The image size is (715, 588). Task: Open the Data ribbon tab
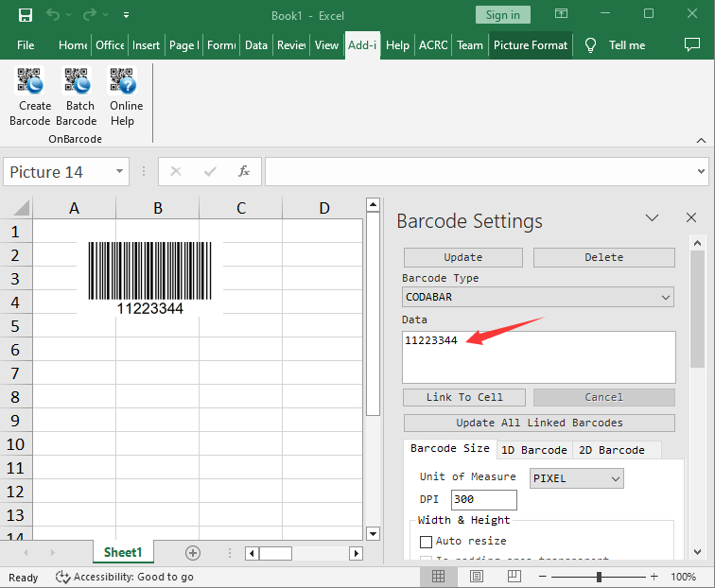(x=256, y=45)
